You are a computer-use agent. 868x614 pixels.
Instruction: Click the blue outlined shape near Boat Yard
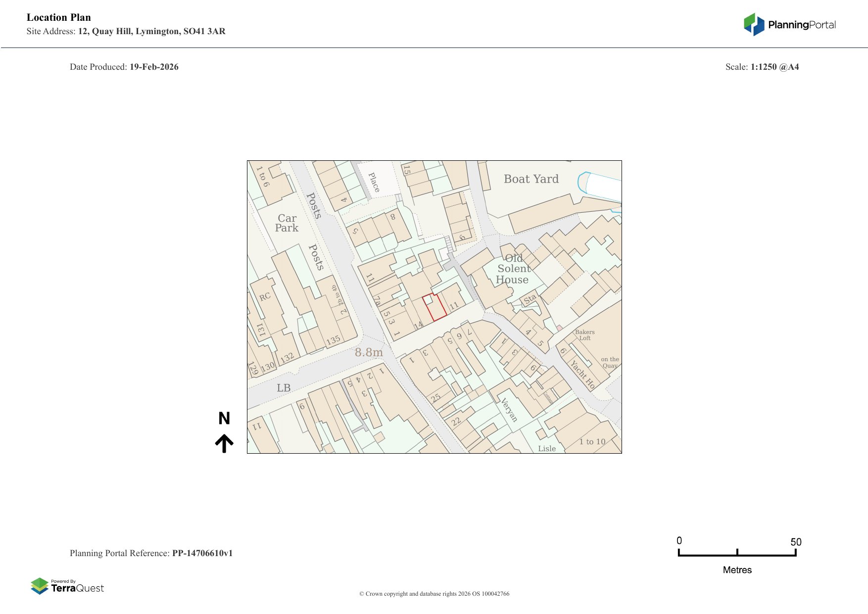(584, 183)
